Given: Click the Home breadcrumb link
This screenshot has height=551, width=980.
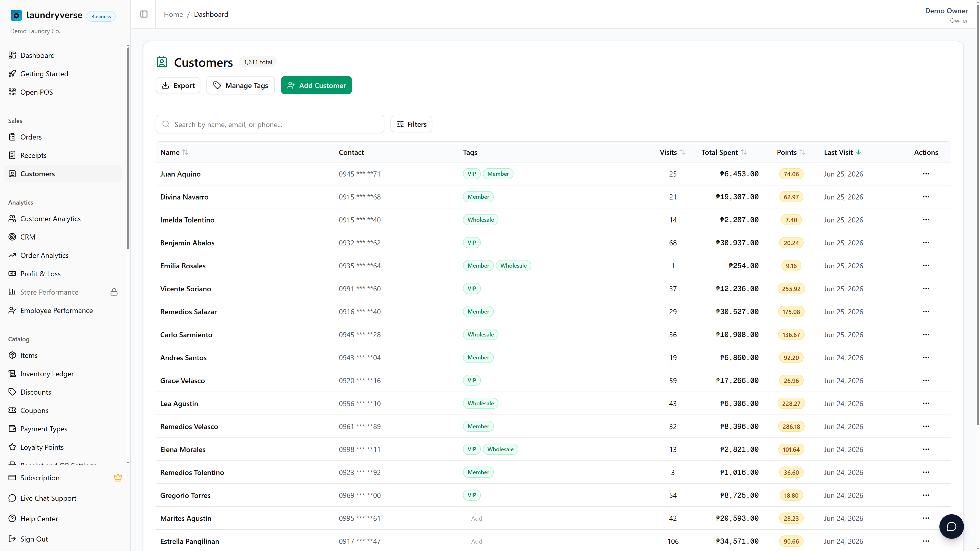Looking at the screenshot, I should (x=174, y=14).
